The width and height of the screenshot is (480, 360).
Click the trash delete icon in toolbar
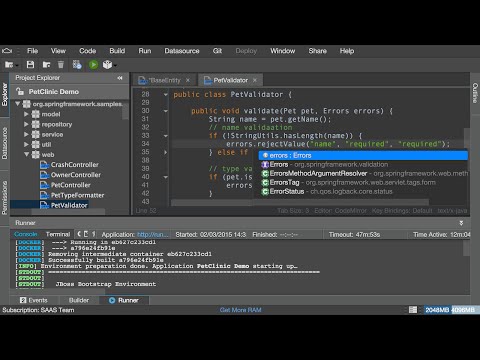click(x=61, y=65)
